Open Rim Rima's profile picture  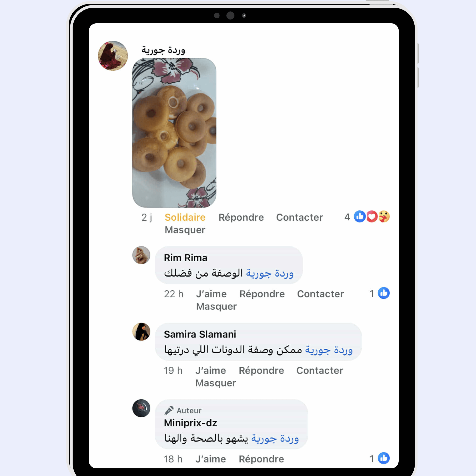coord(141,255)
